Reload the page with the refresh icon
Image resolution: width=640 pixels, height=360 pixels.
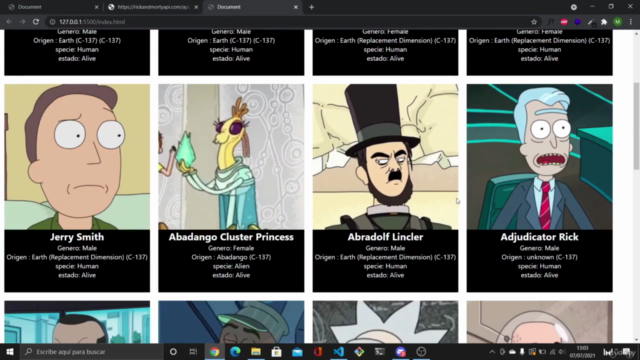[36, 22]
